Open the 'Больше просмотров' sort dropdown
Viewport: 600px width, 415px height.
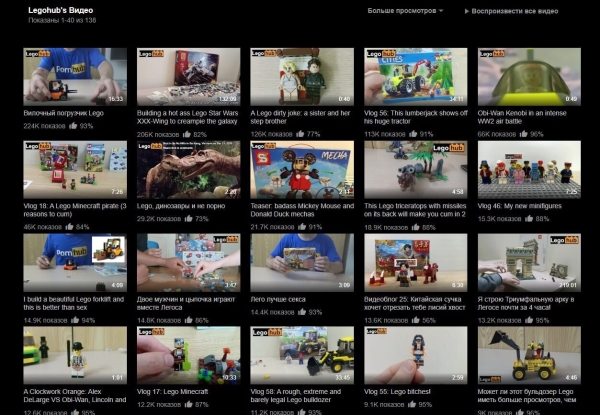coord(405,11)
